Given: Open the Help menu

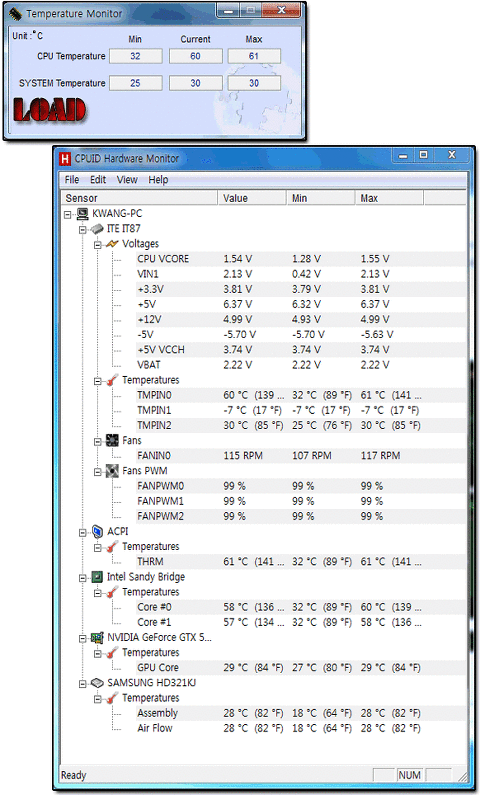Looking at the screenshot, I should 158,179.
